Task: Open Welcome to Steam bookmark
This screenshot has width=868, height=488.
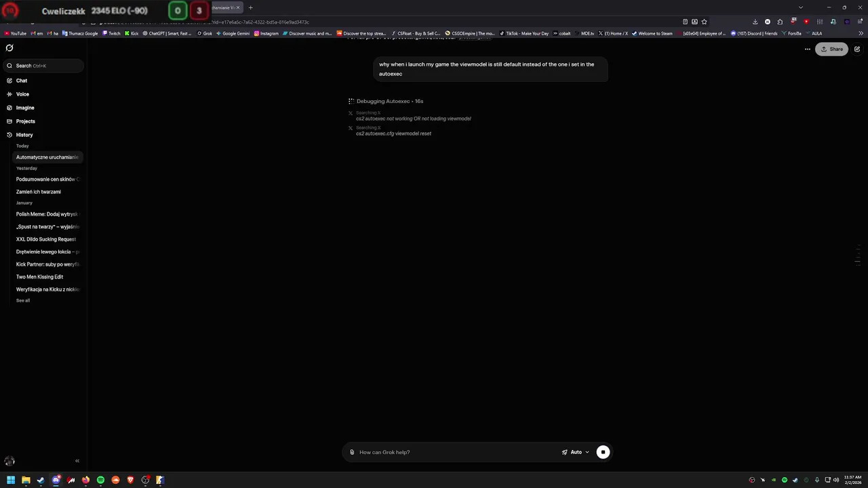Action: point(652,33)
